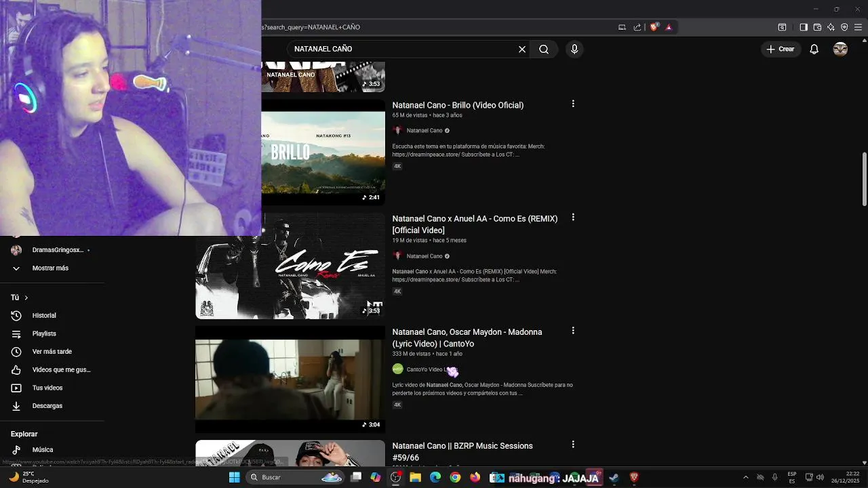
Task: Click the 4K badge under Madonna video
Action: tap(397, 405)
